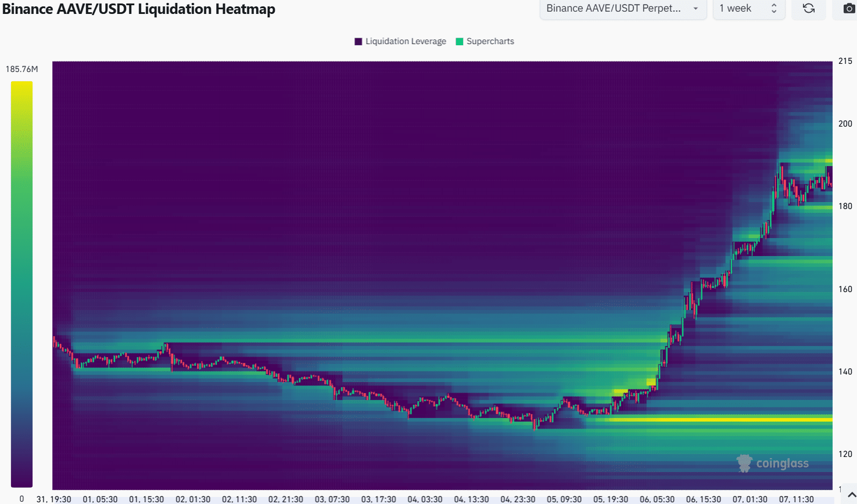Toggle the Supercharts legend item
857x504 pixels.
point(485,41)
